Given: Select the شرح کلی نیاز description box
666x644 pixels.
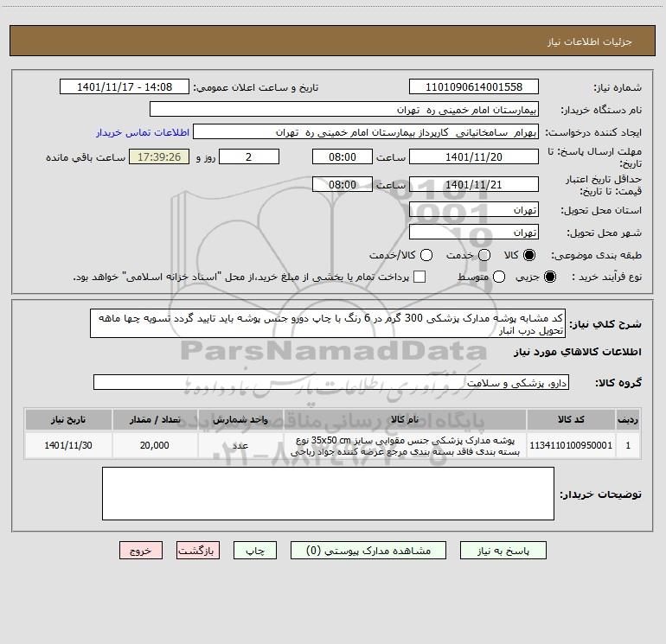Looking at the screenshot, I should click(328, 323).
